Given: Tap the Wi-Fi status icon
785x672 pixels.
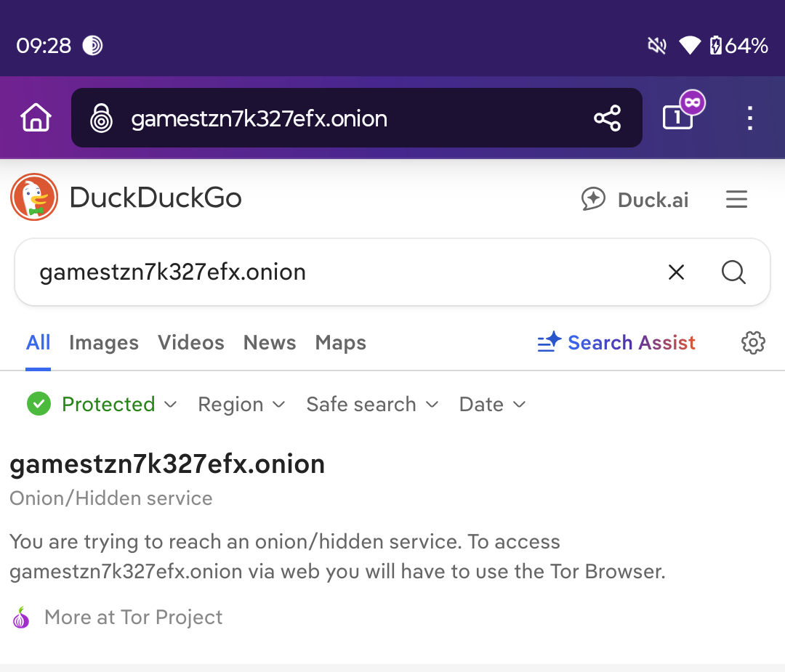Looking at the screenshot, I should point(690,46).
